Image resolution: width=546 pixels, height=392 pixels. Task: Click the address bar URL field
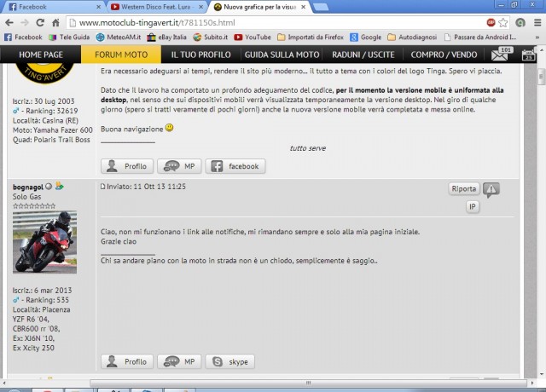click(x=256, y=23)
